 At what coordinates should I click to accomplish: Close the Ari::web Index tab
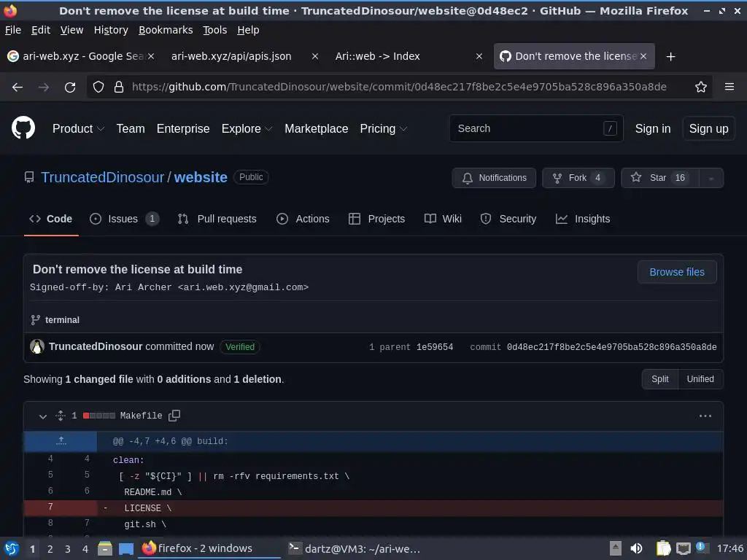[479, 56]
